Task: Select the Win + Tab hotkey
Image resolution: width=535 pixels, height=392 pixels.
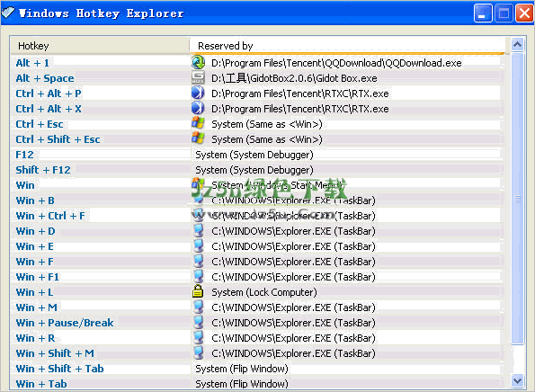Action: coord(41,384)
